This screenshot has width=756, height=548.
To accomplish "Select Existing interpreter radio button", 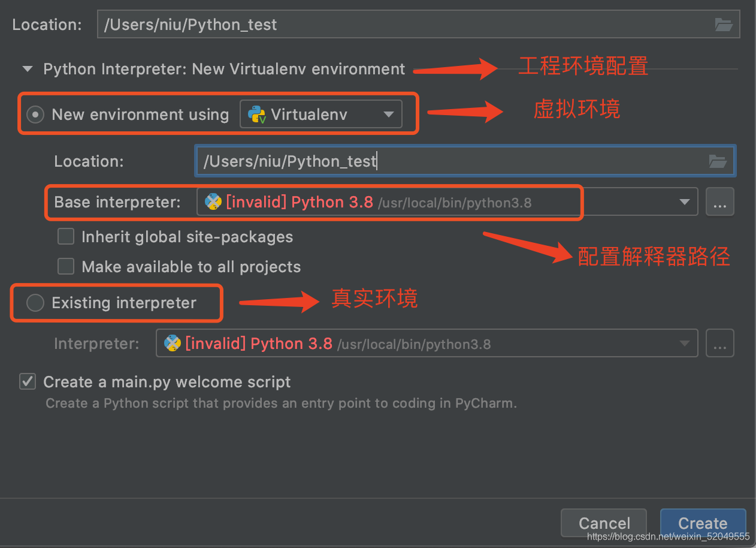I will click(35, 303).
